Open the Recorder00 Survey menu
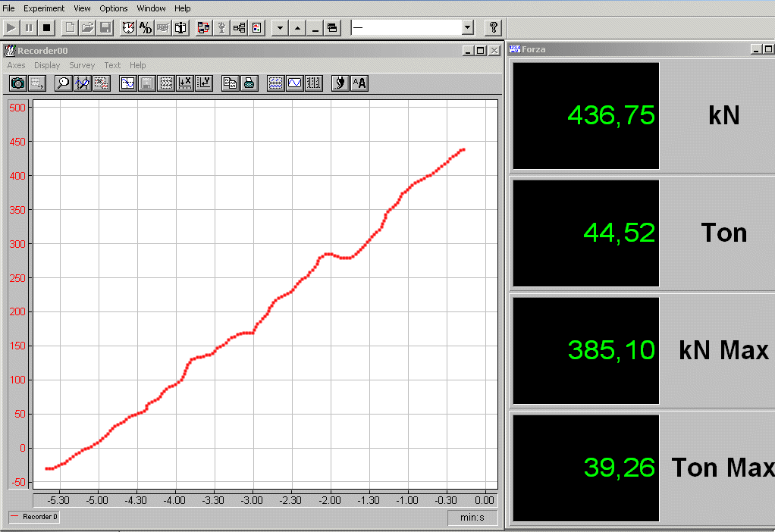 [82, 65]
